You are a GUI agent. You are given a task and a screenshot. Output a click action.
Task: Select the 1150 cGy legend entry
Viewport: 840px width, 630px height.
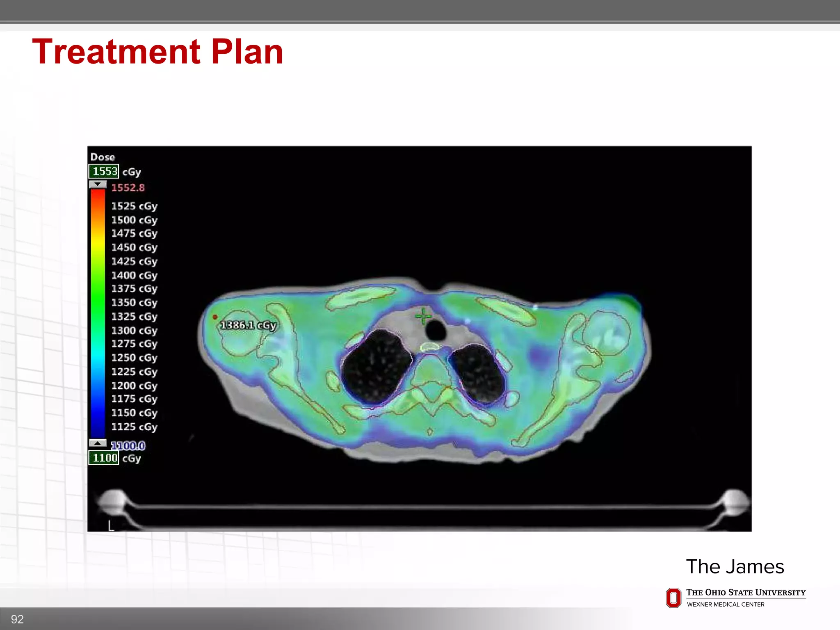[134, 413]
